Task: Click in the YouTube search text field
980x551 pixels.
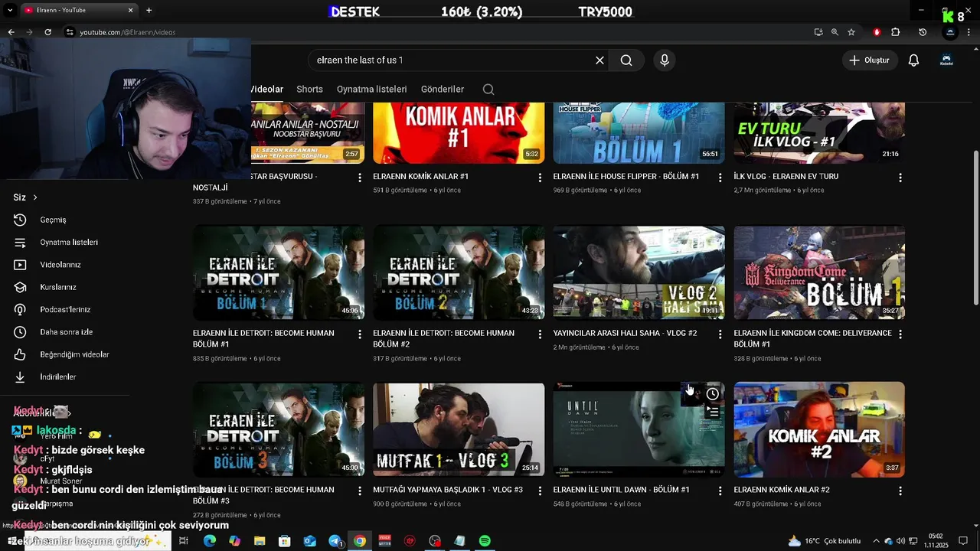Action: (x=452, y=60)
